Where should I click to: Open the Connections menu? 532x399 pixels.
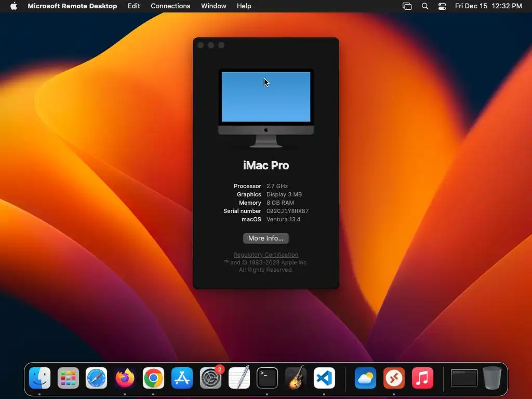(x=170, y=6)
